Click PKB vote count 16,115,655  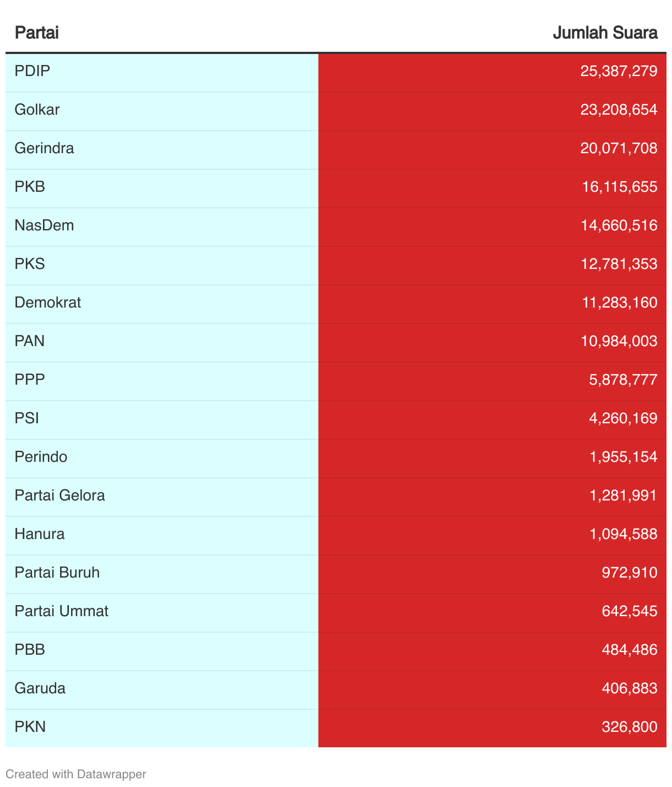pos(620,187)
